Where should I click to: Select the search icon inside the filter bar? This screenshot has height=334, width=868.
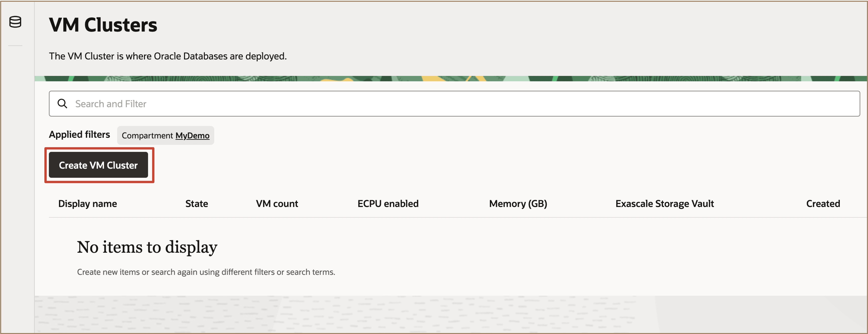pyautogui.click(x=63, y=104)
